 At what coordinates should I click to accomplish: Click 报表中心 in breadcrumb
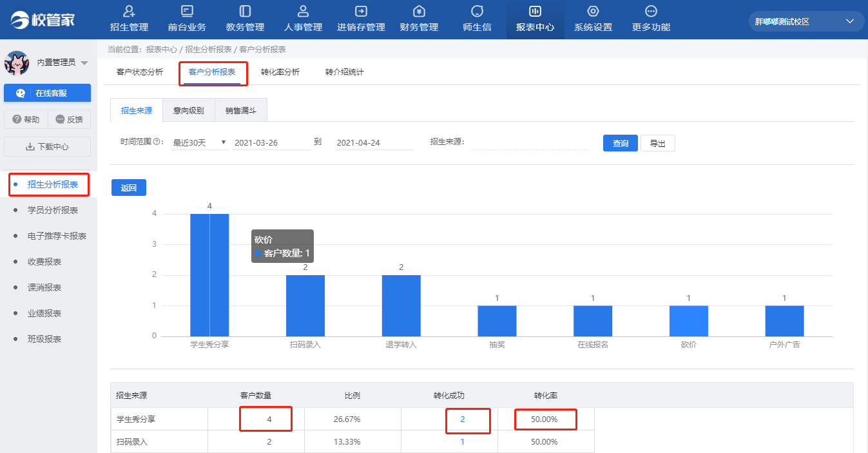pos(162,49)
